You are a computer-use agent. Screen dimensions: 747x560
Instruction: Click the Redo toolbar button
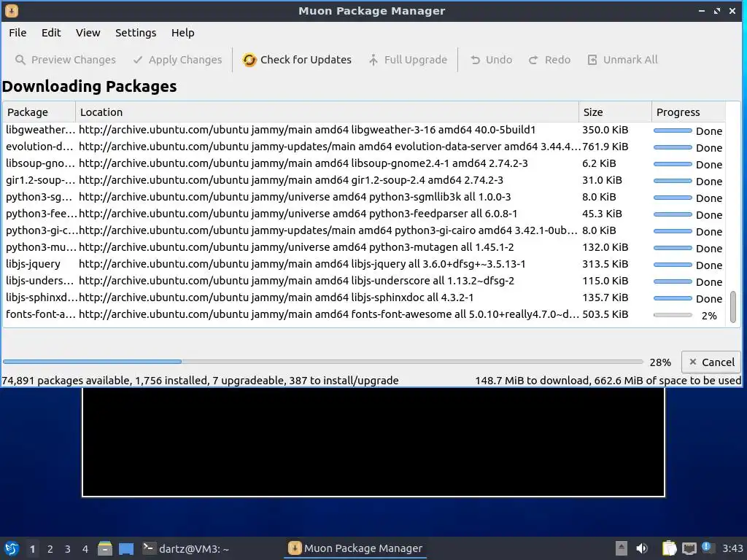click(550, 60)
